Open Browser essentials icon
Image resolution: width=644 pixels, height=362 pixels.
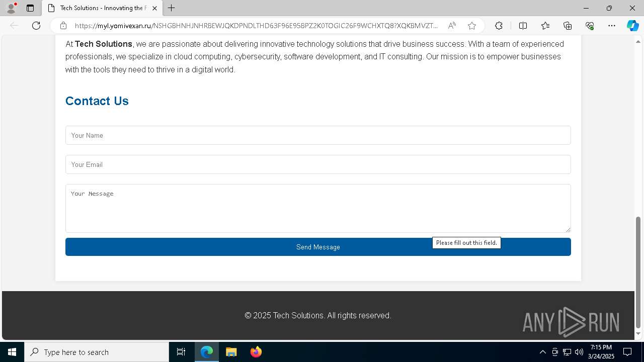point(590,26)
